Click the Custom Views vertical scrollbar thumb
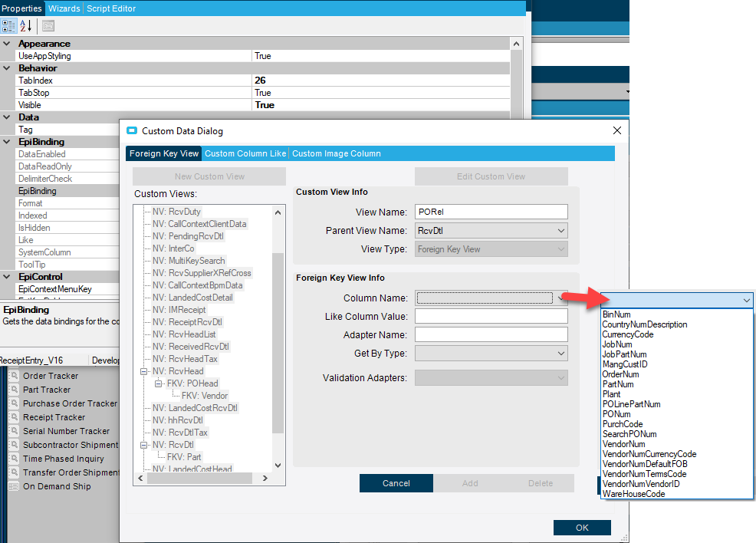This screenshot has height=543, width=756. click(x=278, y=343)
